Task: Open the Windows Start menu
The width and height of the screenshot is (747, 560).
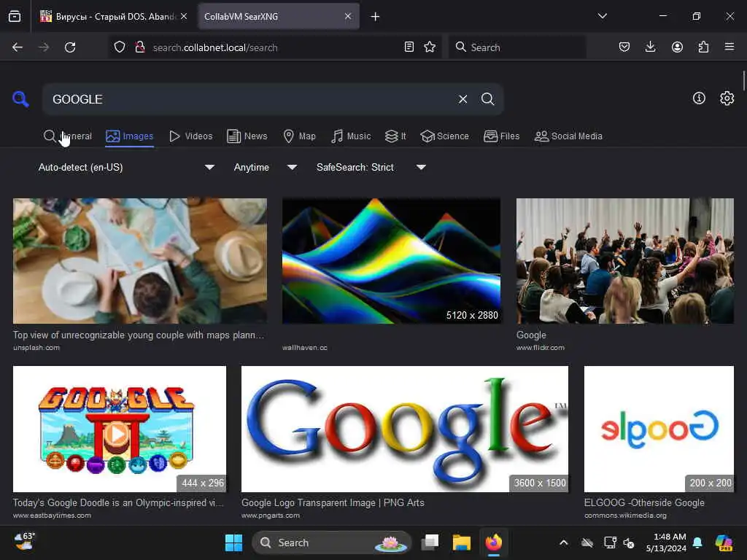Action: [x=233, y=542]
